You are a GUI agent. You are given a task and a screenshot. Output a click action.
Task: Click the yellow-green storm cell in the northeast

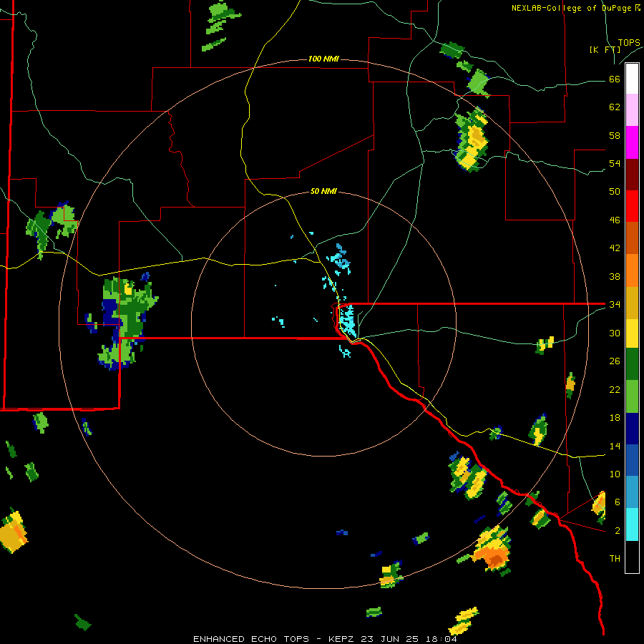472,140
